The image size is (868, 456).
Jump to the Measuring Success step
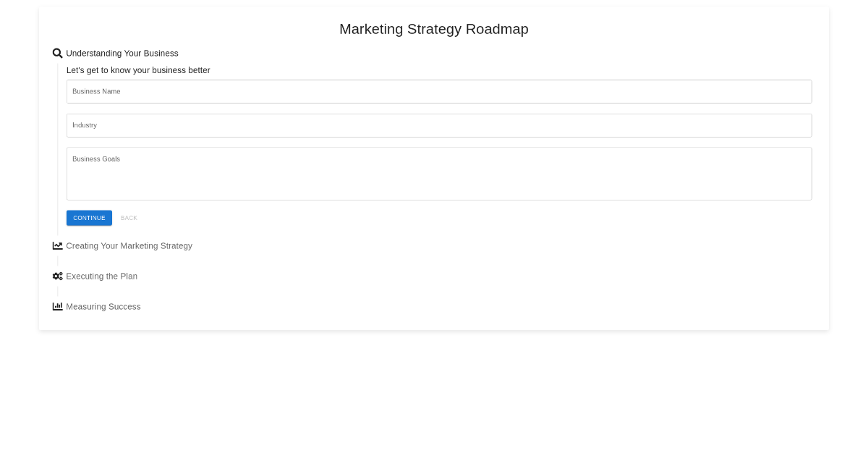click(103, 307)
